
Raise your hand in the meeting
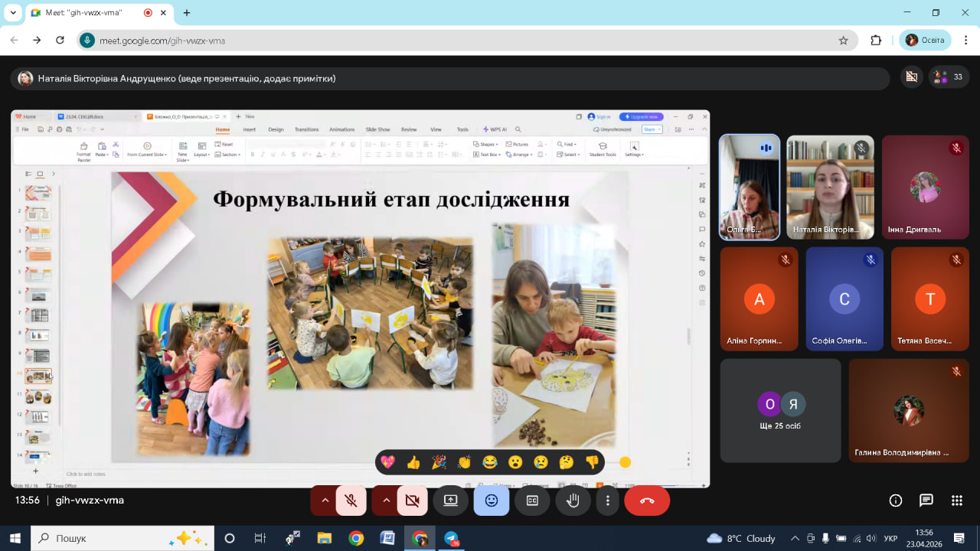(x=573, y=500)
